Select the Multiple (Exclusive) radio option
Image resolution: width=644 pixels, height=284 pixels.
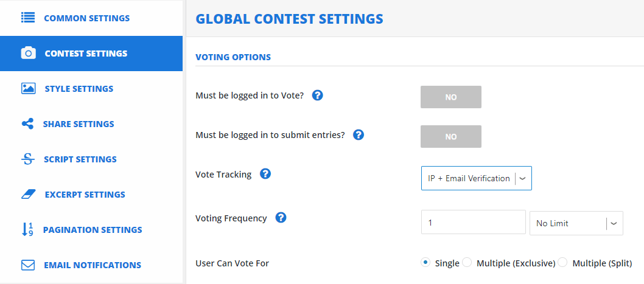467,263
